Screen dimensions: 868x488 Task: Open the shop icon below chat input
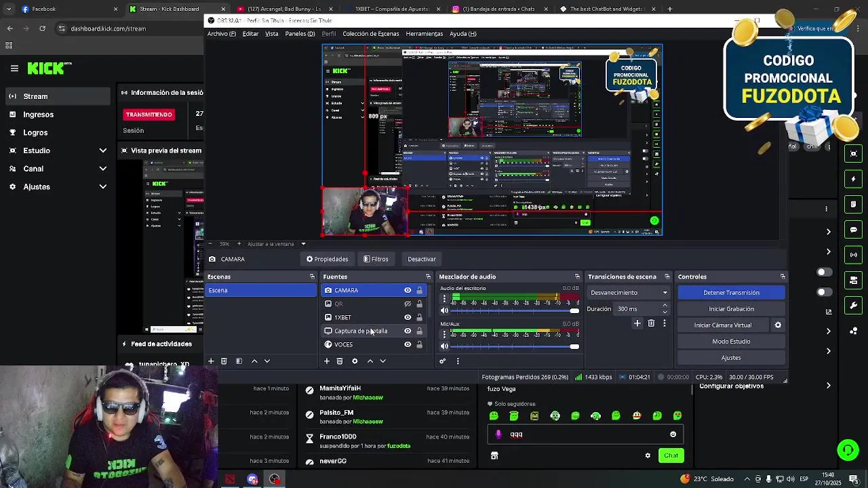pyautogui.click(x=494, y=456)
